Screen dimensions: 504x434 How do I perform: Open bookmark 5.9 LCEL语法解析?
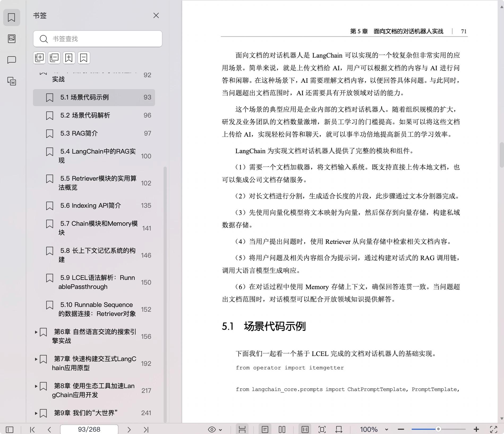pyautogui.click(x=94, y=282)
